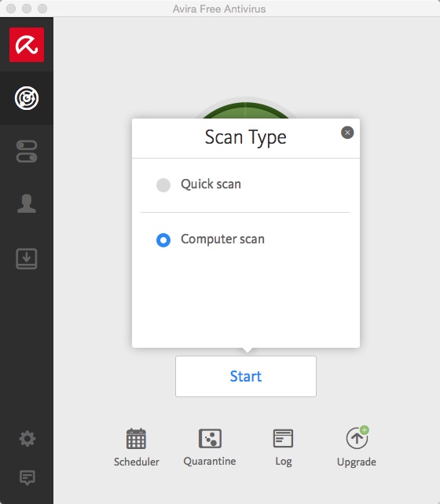Image resolution: width=440 pixels, height=504 pixels.
Task: Click the Scheduler label text
Action: [x=137, y=462]
